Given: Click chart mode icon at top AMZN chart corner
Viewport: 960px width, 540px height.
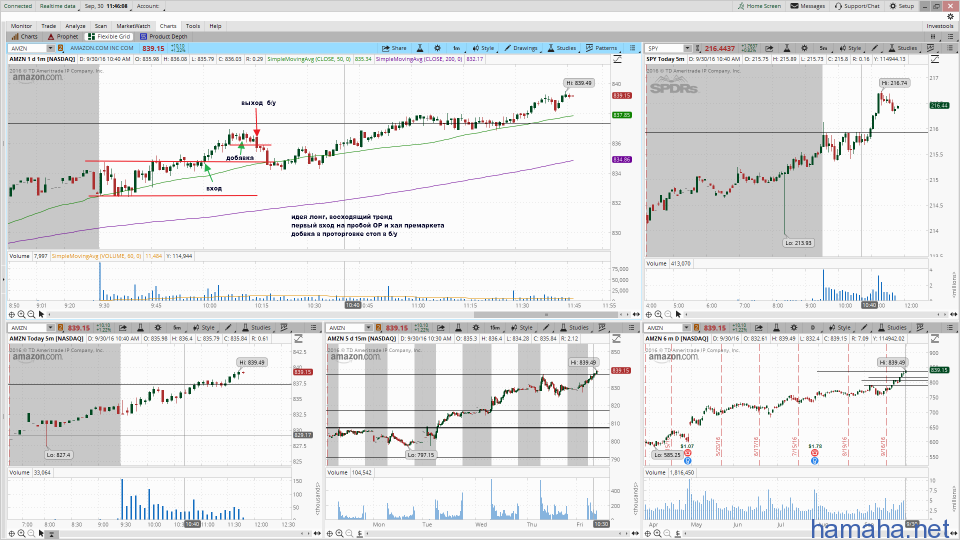Looking at the screenshot, I should point(617,59).
